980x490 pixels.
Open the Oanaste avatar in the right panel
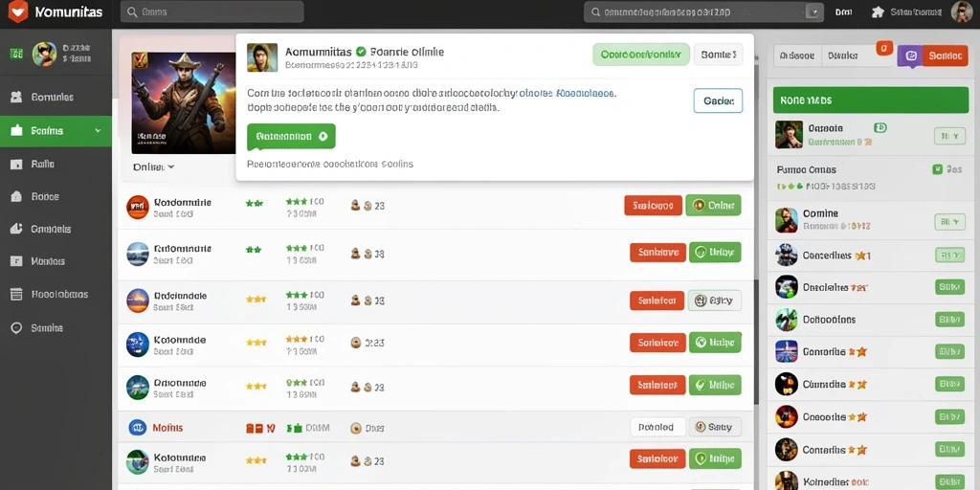click(789, 134)
